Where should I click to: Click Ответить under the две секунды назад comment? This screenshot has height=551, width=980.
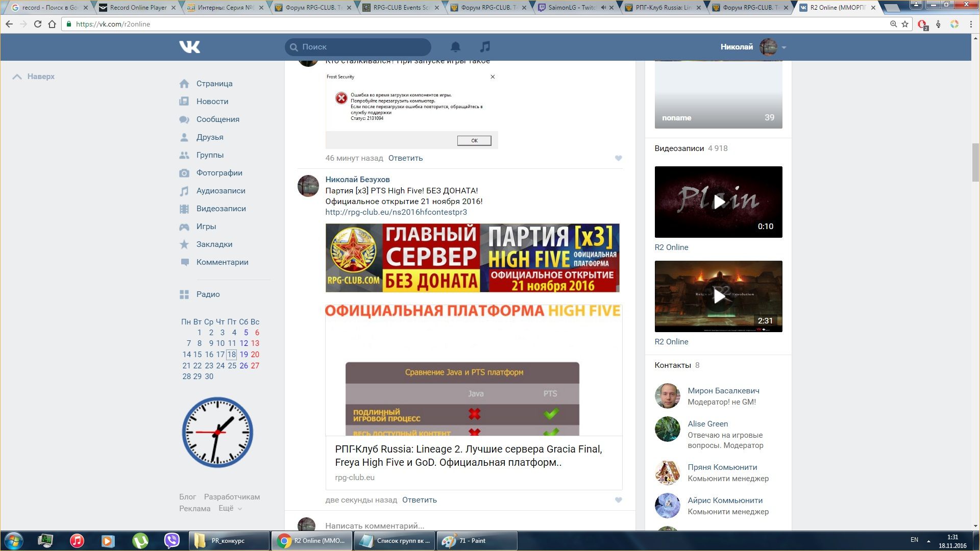[419, 500]
